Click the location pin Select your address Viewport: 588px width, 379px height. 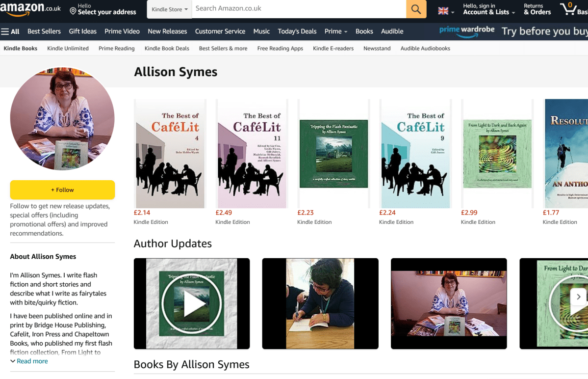102,9
